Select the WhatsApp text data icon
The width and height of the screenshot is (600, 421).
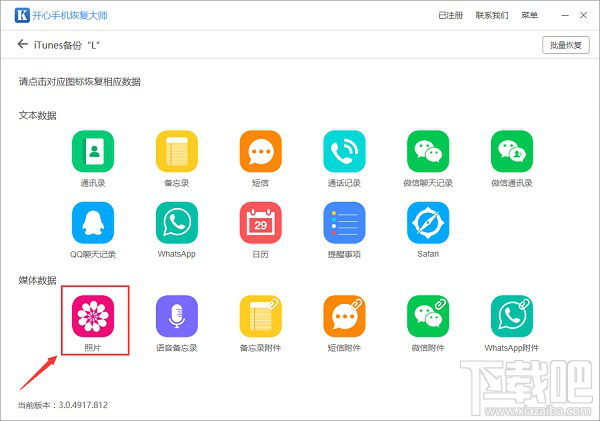coord(177,223)
